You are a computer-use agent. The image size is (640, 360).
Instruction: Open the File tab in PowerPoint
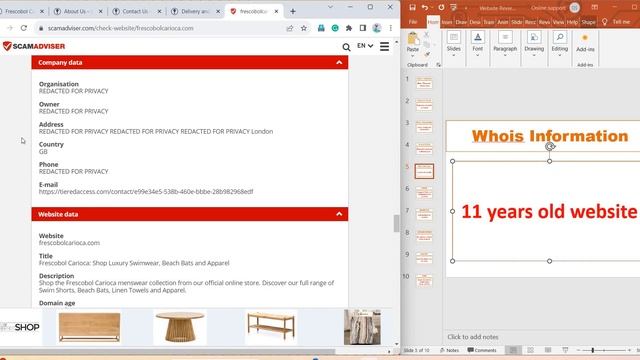point(413,22)
